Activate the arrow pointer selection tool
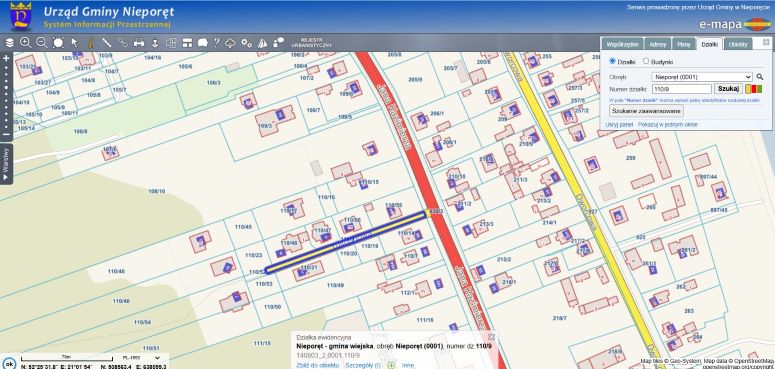The image size is (775, 369). (75, 43)
